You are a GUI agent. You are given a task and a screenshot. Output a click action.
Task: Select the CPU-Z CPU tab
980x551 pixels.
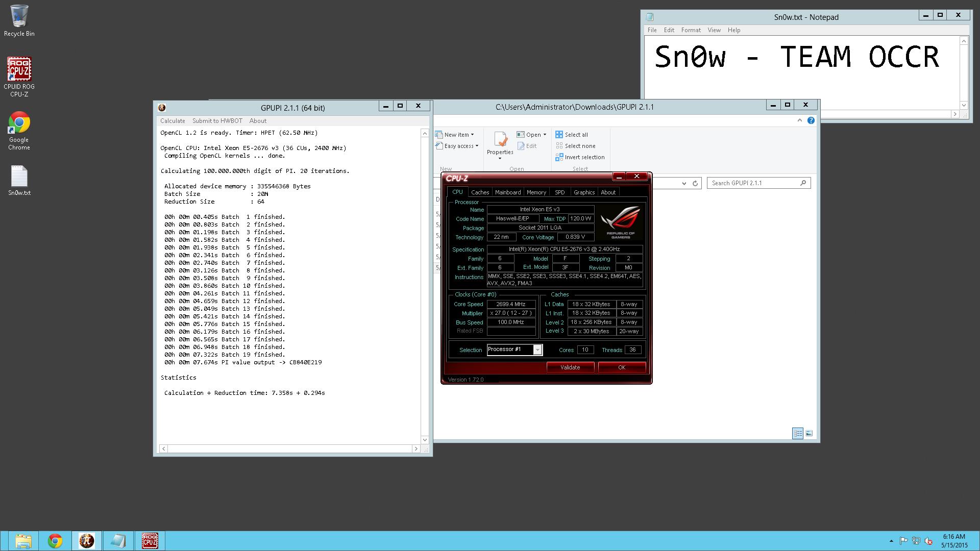coord(457,192)
